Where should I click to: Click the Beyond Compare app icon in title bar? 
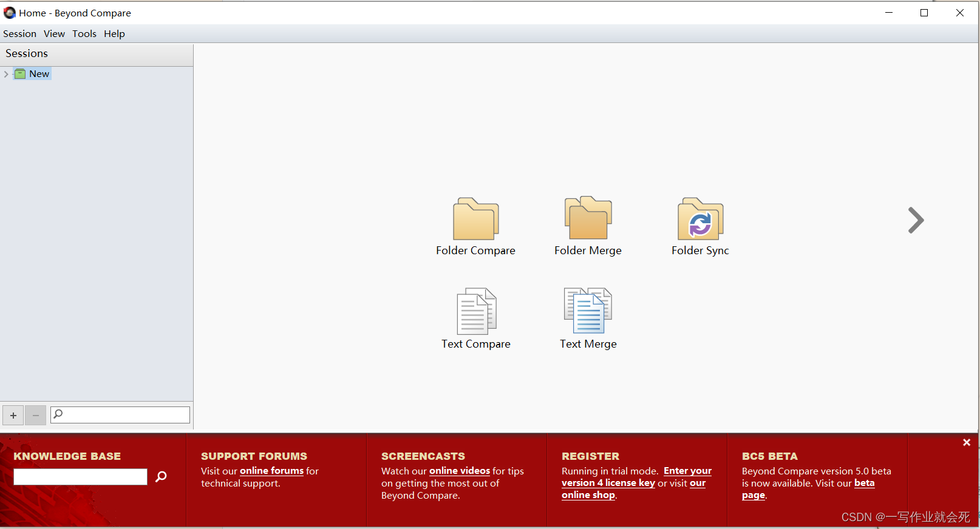click(x=10, y=13)
